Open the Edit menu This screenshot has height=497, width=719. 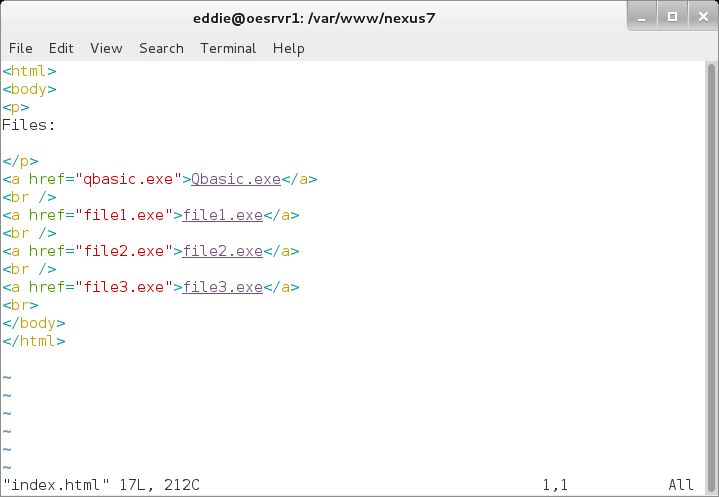[x=61, y=48]
